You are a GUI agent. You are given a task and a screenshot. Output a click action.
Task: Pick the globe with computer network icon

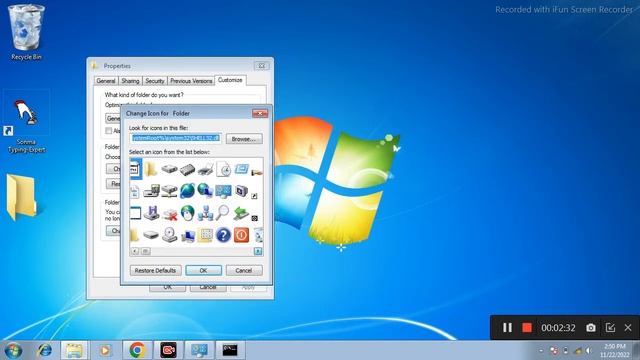pyautogui.click(x=205, y=191)
